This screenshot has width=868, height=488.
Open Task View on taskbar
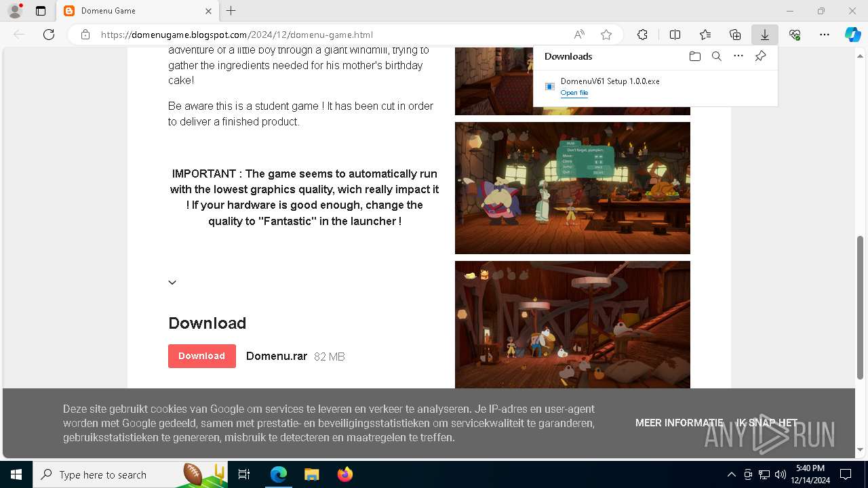click(x=244, y=474)
